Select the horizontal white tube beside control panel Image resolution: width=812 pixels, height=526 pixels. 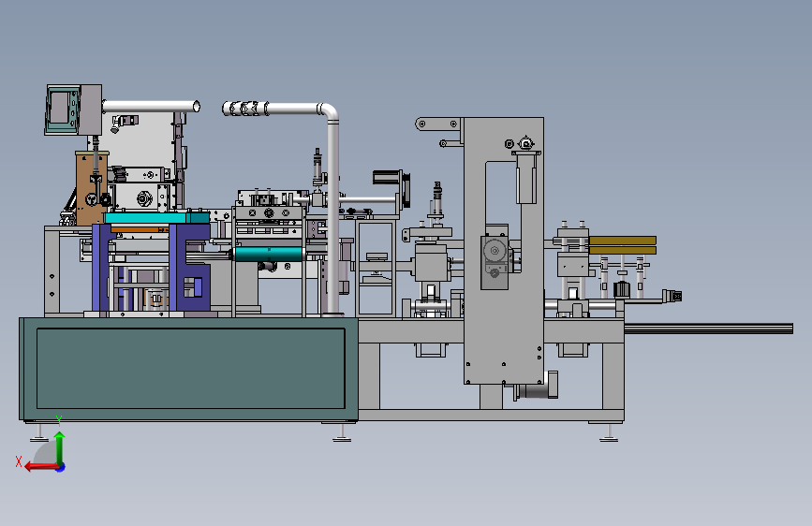click(151, 107)
